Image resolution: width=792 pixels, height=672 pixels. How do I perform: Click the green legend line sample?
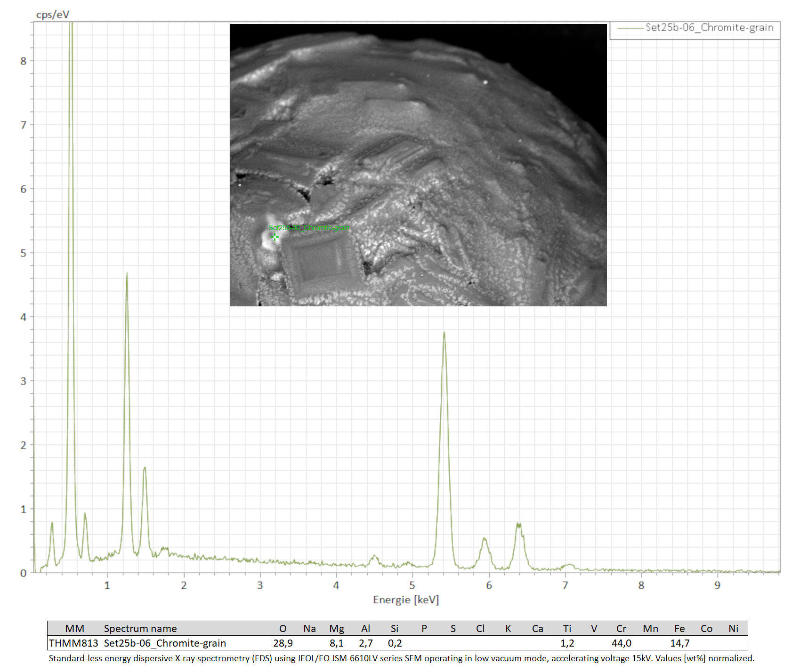(x=630, y=28)
